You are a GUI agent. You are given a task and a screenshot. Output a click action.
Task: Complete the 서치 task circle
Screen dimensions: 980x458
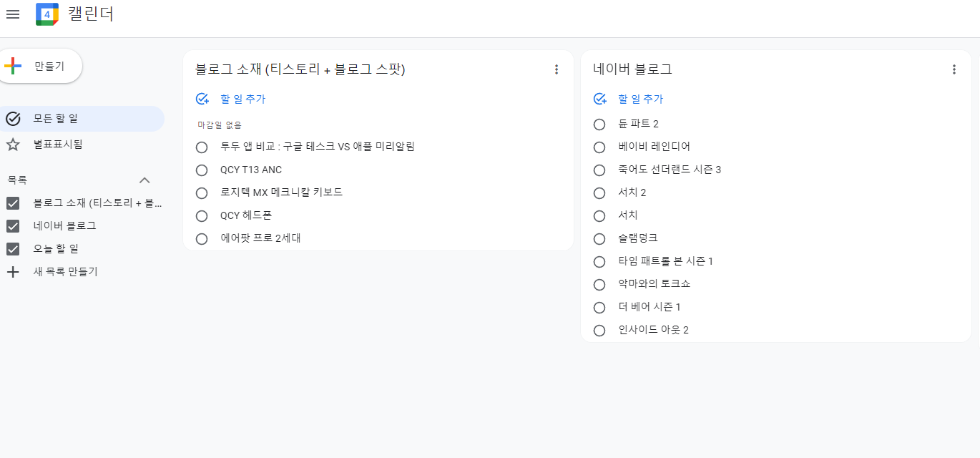click(599, 216)
